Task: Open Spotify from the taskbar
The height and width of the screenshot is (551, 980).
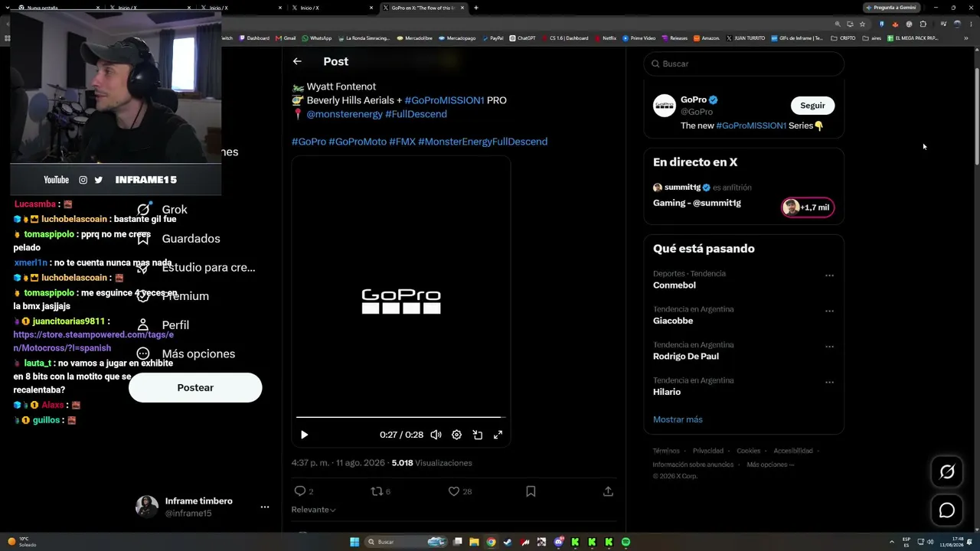Action: pos(626,542)
